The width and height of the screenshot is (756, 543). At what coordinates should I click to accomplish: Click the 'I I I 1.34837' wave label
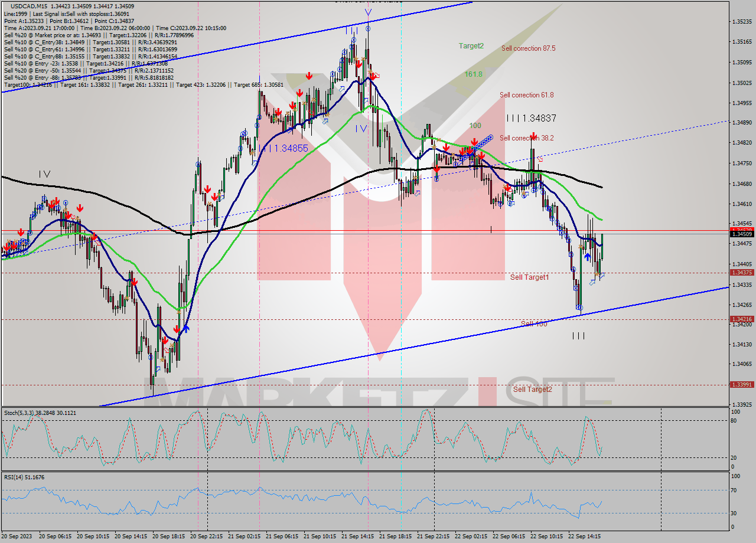[531, 118]
